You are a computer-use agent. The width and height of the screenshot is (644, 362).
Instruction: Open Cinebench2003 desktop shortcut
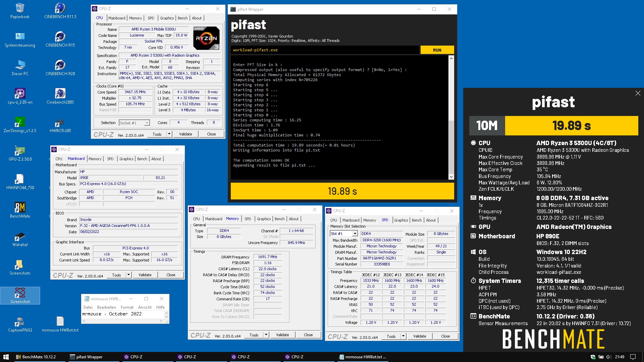tap(60, 96)
